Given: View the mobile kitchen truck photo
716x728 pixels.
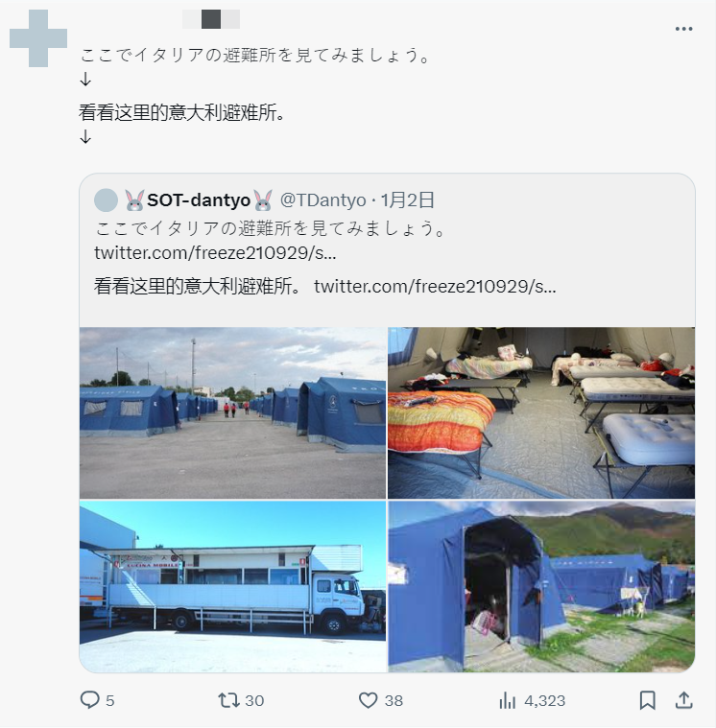Looking at the screenshot, I should [233, 586].
